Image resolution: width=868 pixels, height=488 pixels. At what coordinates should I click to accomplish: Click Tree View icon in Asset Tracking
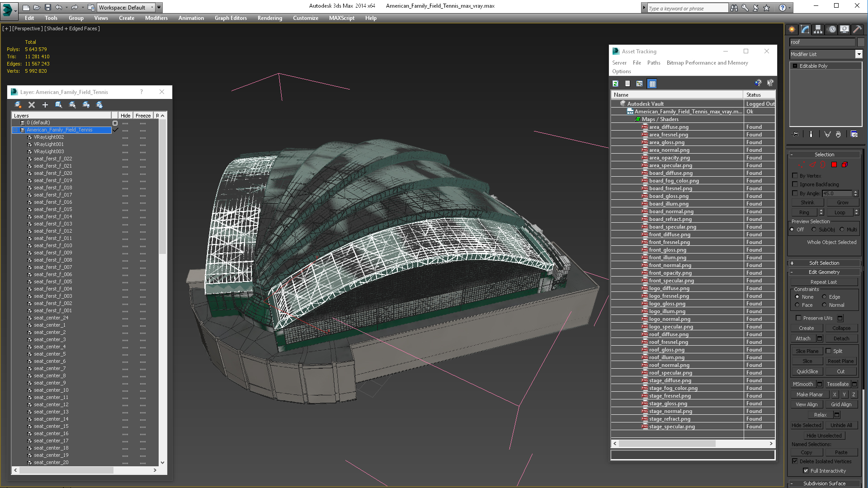[639, 84]
